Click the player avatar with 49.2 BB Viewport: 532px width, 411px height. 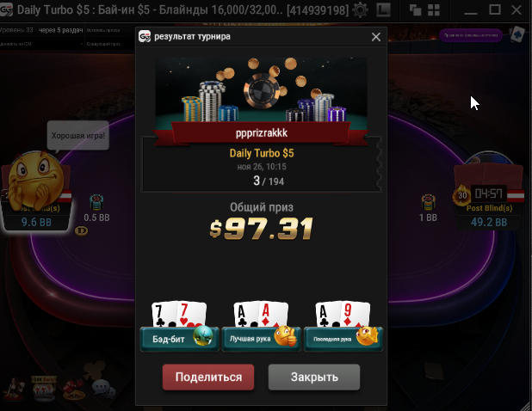pyautogui.click(x=489, y=169)
